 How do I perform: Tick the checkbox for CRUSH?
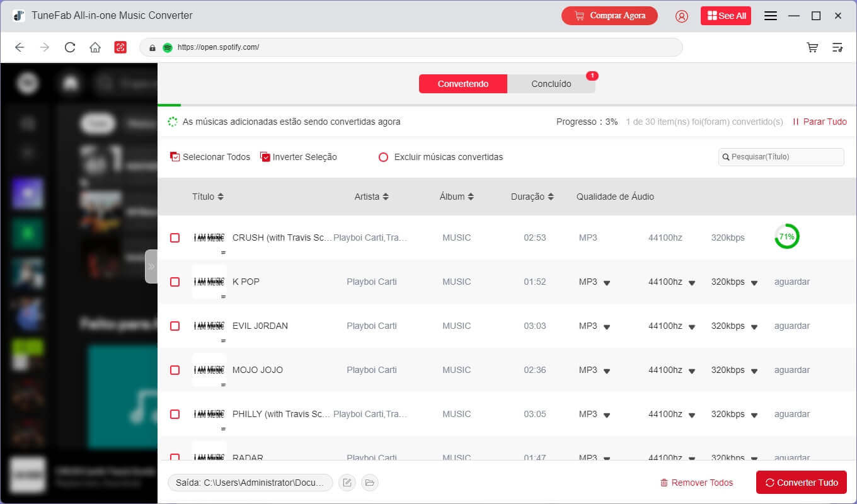(x=175, y=238)
